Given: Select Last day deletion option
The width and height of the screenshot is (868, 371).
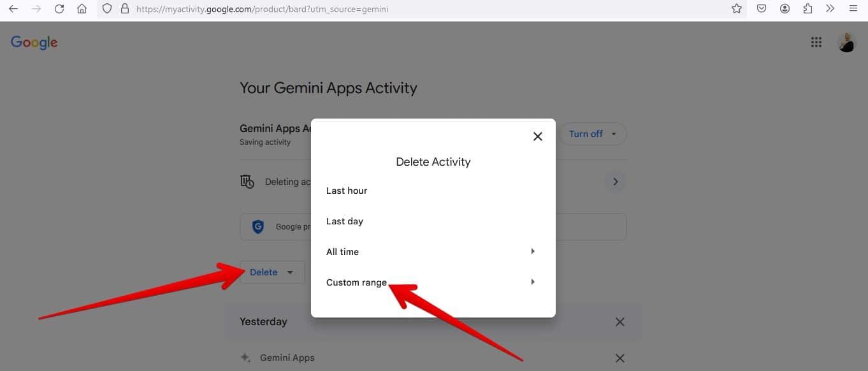Looking at the screenshot, I should pos(345,221).
